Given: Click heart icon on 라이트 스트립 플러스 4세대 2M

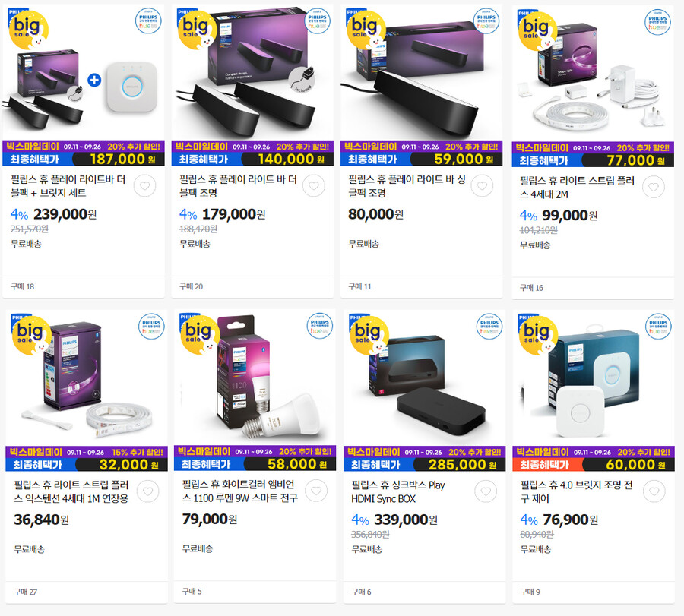Looking at the screenshot, I should 654,188.
